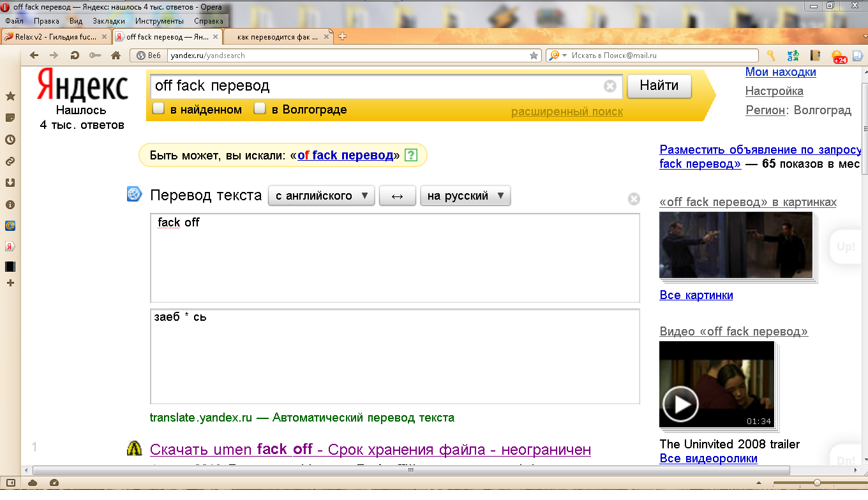This screenshot has height=500, width=868.
Task: Open the Yandex panel in the sidebar
Action: point(10,246)
